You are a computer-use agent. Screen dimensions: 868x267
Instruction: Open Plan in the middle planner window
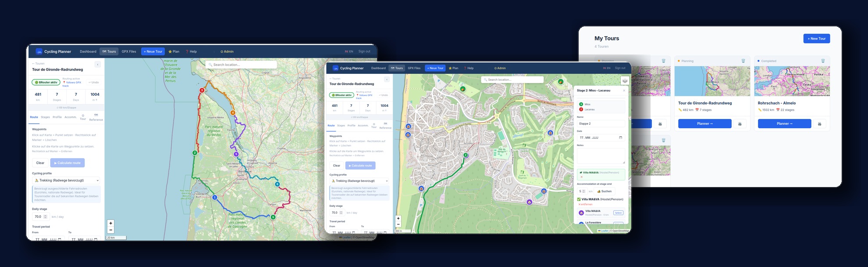[x=453, y=68]
